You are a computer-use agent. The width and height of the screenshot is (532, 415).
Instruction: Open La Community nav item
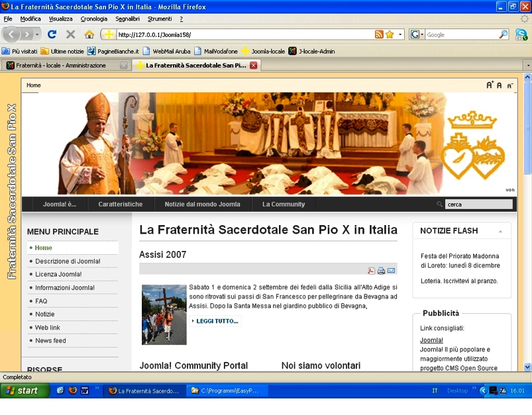coord(284,204)
